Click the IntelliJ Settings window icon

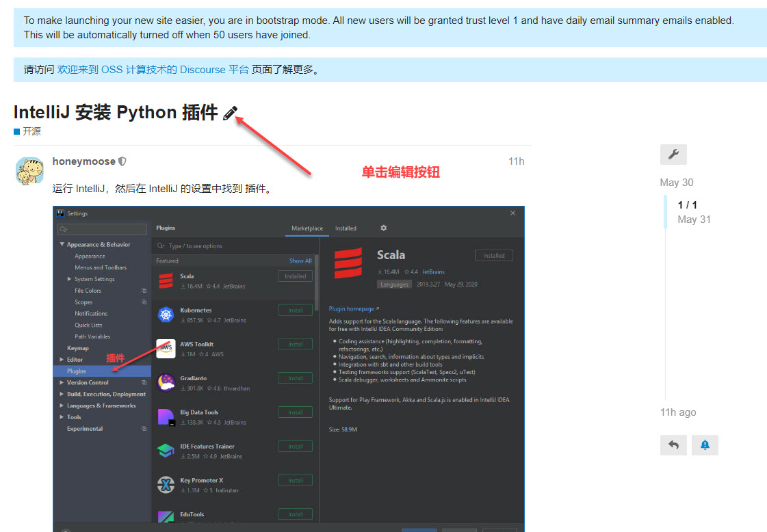click(61, 213)
